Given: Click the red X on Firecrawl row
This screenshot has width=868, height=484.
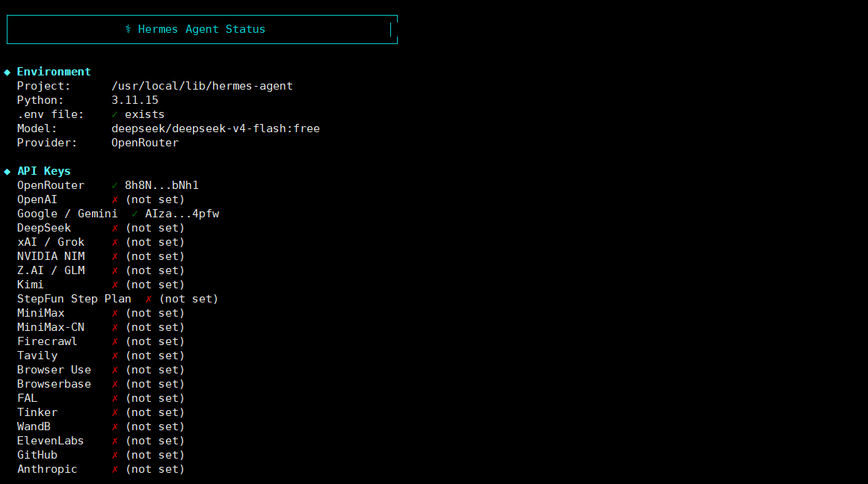Looking at the screenshot, I should (115, 342).
